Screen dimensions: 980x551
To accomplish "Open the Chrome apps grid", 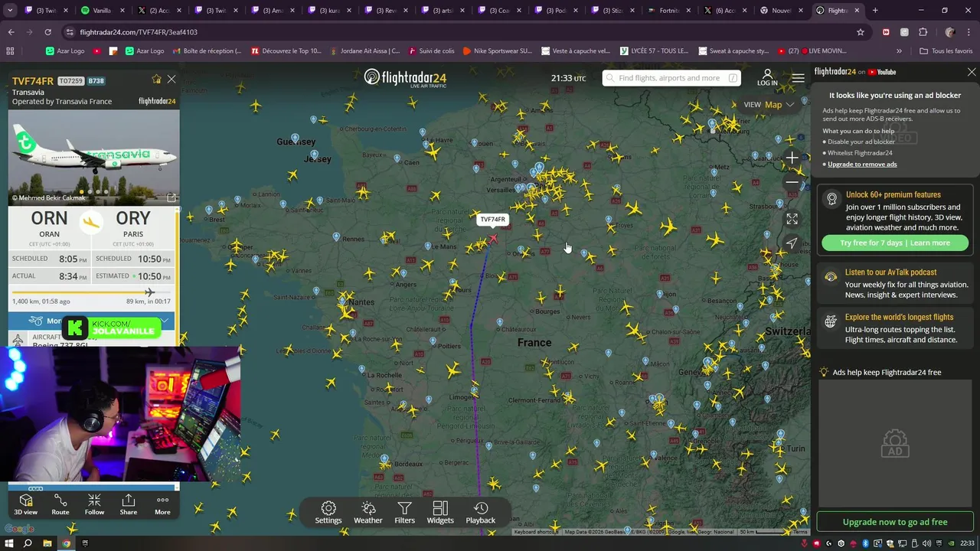I will [x=10, y=51].
